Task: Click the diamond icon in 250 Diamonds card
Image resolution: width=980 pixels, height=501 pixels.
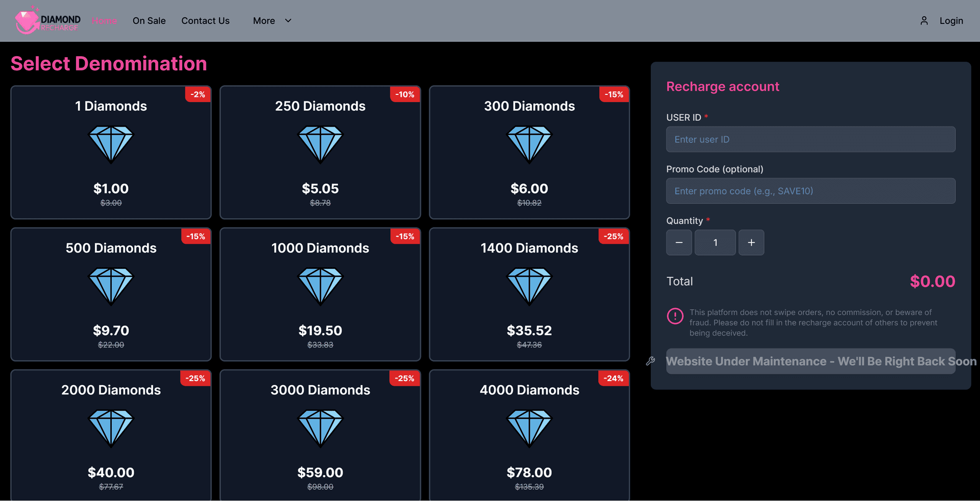Action: (320, 144)
